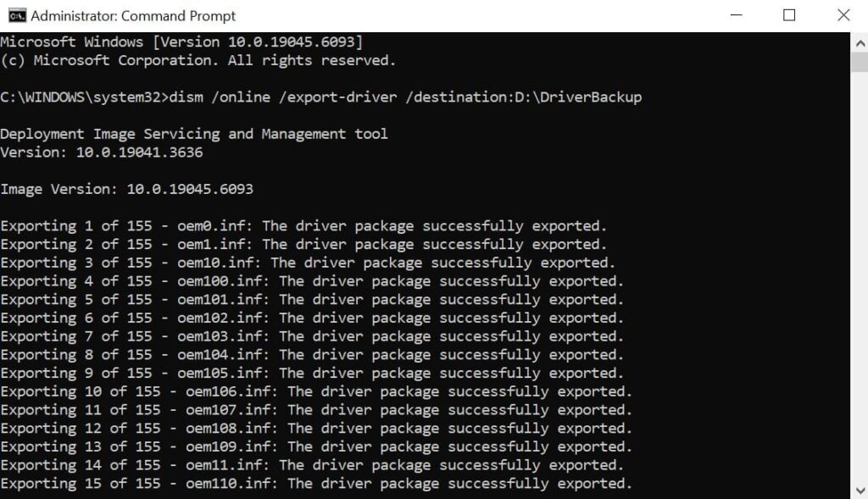Click the 'Image Version: 10.0.19045.6093' line
868x499 pixels.
click(x=126, y=189)
